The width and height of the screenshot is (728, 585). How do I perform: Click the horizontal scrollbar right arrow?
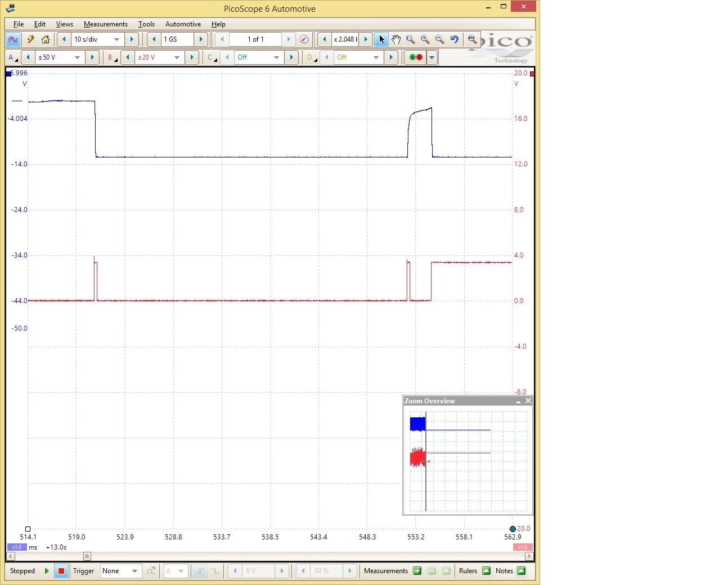point(529,556)
